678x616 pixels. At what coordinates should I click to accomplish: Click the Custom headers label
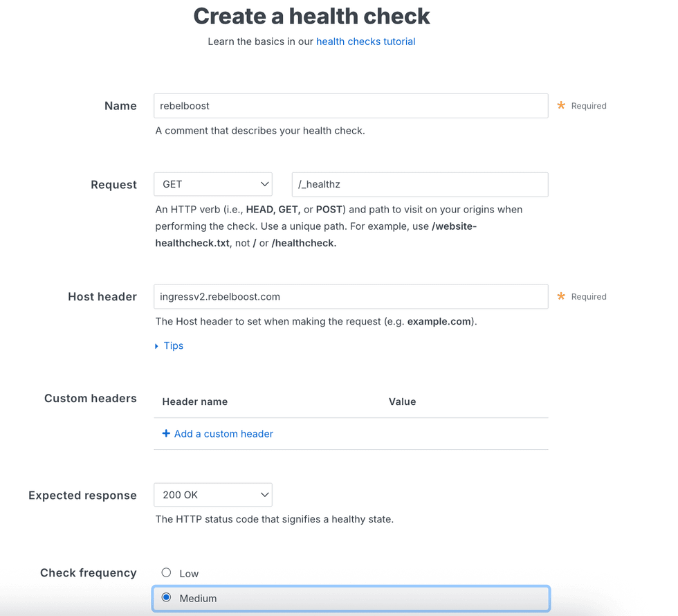[x=90, y=398]
